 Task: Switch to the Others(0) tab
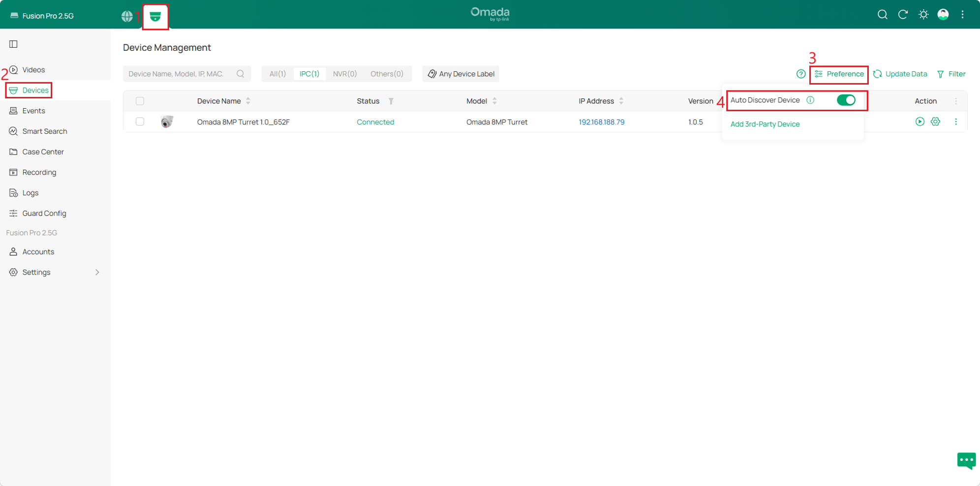387,74
